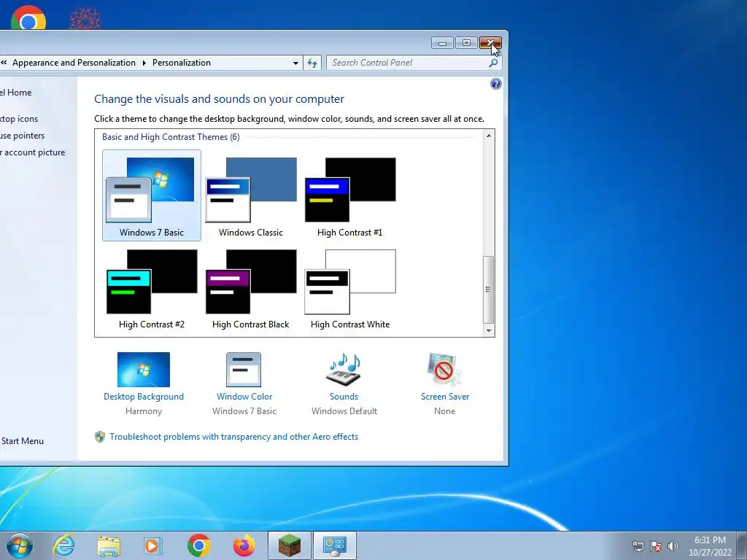
Task: Click the Screen Saver link text
Action: 445,396
